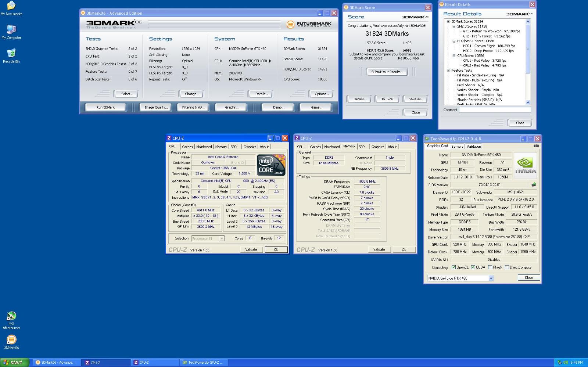This screenshot has width=588, height=367.
Task: Open My Computer desktop icon
Action: click(x=11, y=32)
